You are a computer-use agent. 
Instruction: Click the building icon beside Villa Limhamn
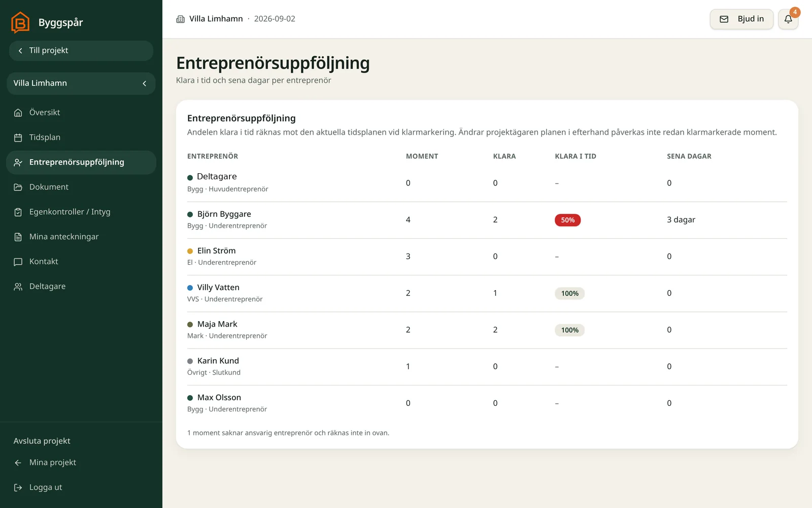(x=180, y=19)
